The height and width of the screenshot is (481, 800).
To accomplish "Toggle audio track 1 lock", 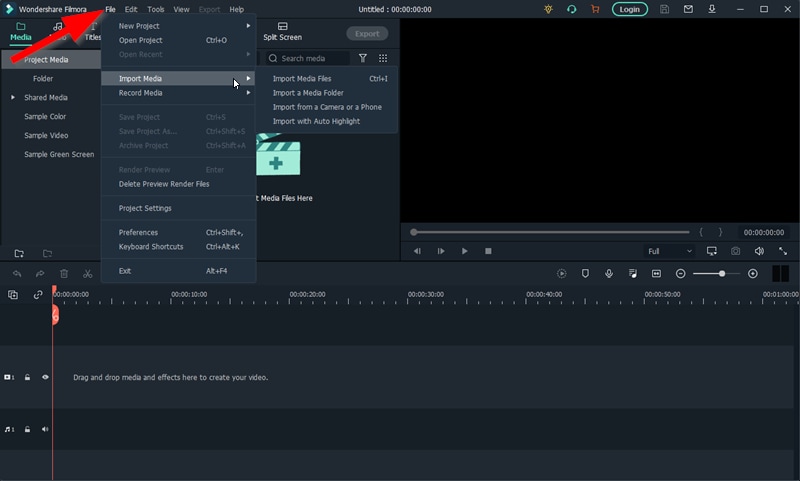I will click(x=28, y=429).
